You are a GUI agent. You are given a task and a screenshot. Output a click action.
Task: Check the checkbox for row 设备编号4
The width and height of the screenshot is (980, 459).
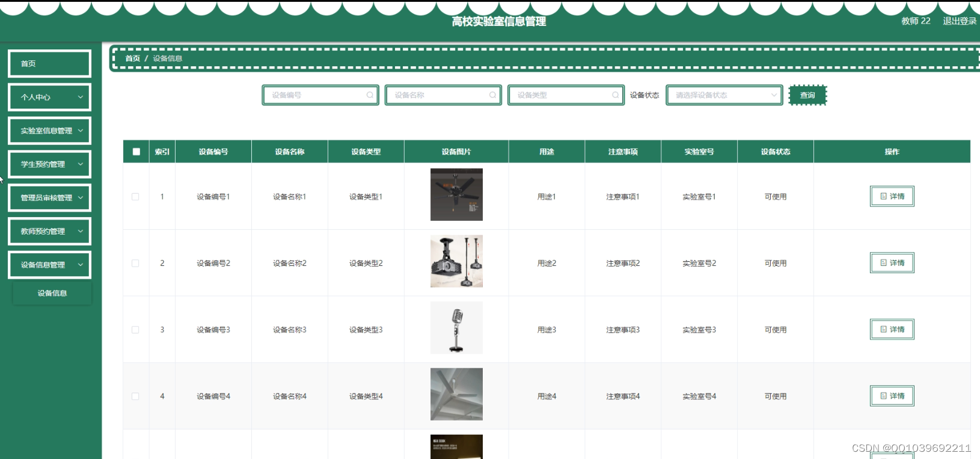click(135, 396)
